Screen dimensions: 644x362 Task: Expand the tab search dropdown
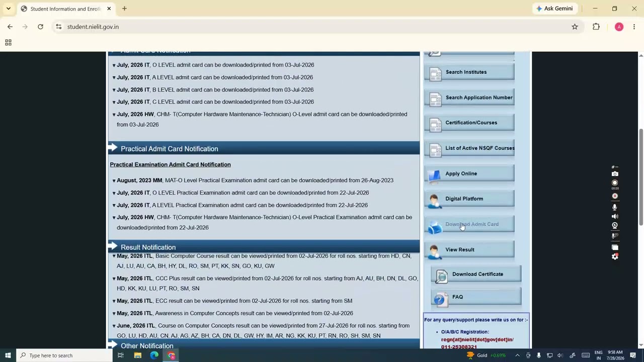click(8, 9)
